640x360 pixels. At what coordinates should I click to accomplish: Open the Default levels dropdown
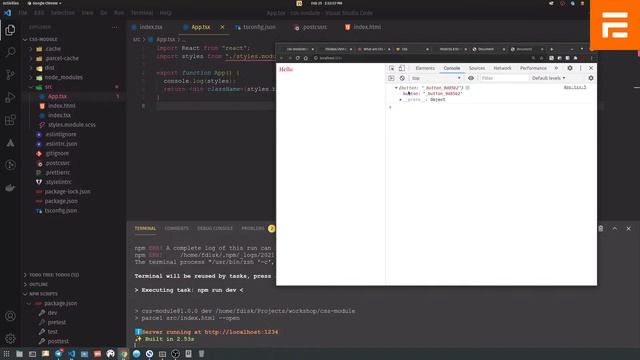pyautogui.click(x=548, y=78)
